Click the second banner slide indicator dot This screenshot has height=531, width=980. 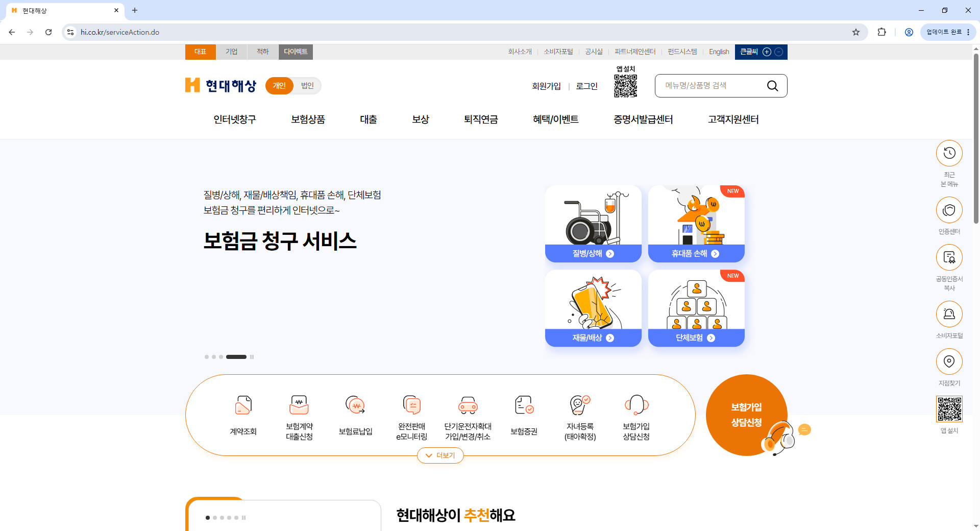point(214,357)
